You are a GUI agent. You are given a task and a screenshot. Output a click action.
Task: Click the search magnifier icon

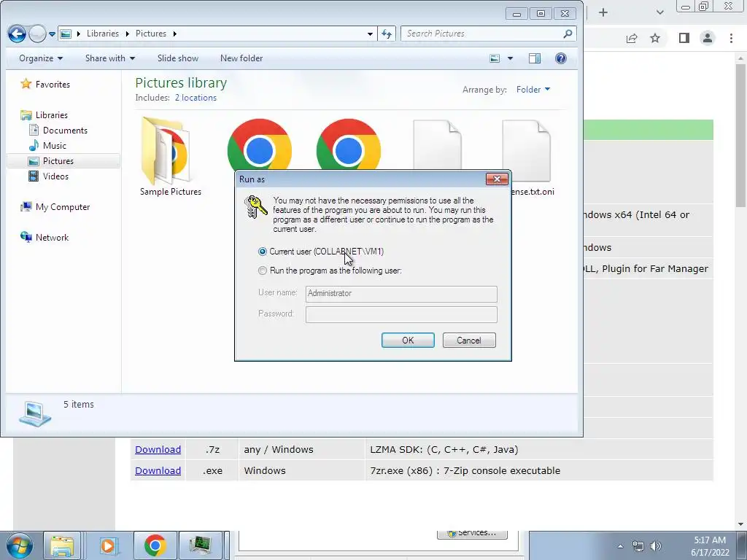point(568,34)
